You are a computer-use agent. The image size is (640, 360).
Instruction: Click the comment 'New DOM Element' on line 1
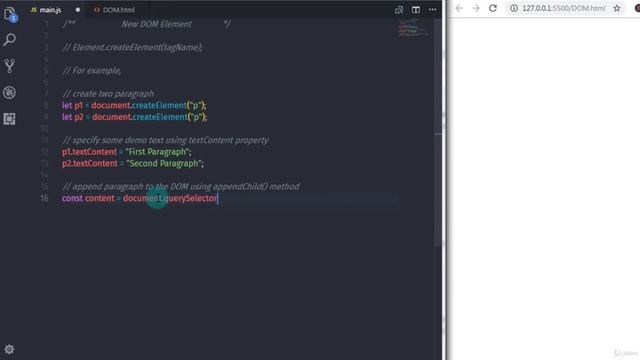156,24
